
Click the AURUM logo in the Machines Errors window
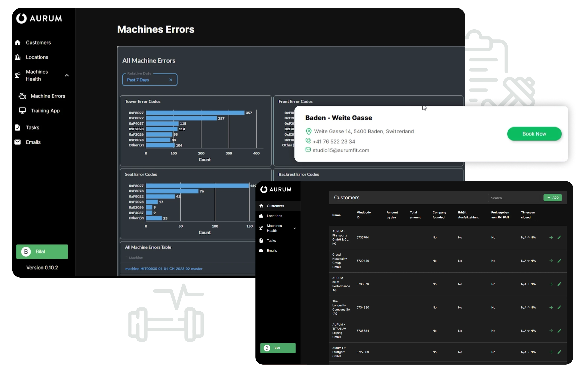(39, 18)
